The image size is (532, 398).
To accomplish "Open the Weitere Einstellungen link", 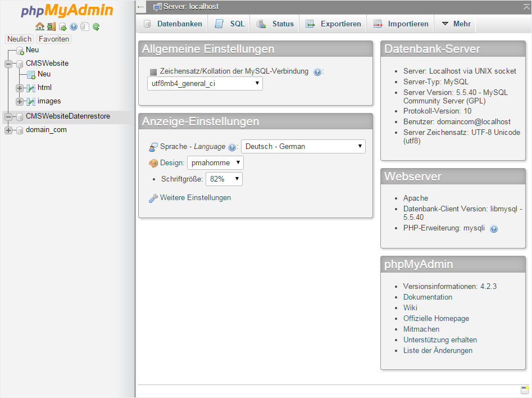I will tap(195, 198).
